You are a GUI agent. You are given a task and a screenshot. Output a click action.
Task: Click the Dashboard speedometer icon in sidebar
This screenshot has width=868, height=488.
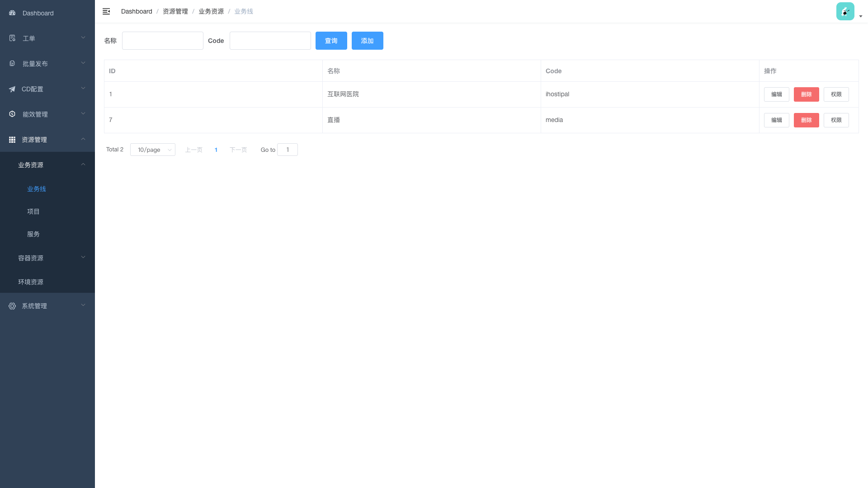click(12, 13)
